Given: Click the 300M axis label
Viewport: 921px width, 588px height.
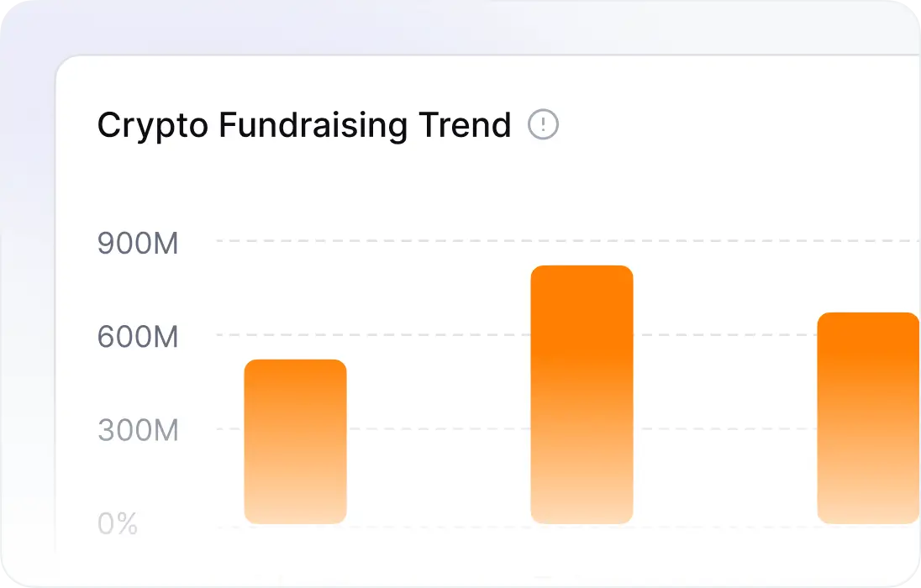Looking at the screenshot, I should (x=138, y=431).
